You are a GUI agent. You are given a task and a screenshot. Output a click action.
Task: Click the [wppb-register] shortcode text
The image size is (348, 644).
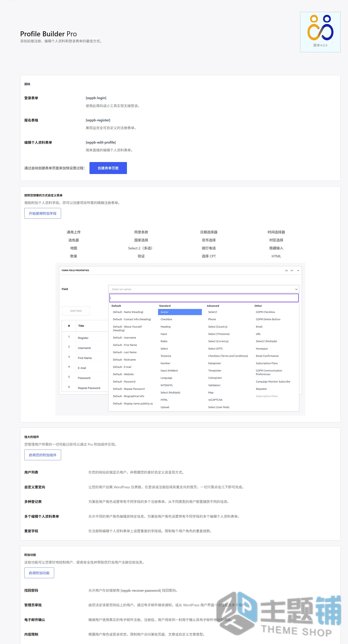[x=98, y=120]
